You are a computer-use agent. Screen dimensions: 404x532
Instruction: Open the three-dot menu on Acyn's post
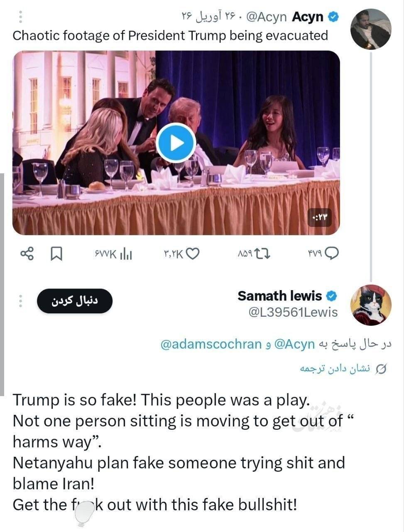pyautogui.click(x=20, y=17)
